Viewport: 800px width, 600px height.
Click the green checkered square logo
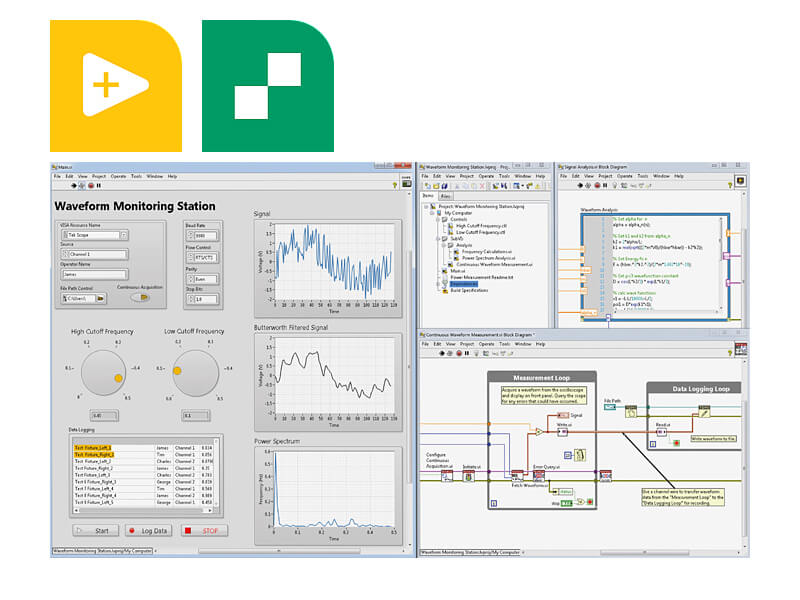tap(268, 86)
